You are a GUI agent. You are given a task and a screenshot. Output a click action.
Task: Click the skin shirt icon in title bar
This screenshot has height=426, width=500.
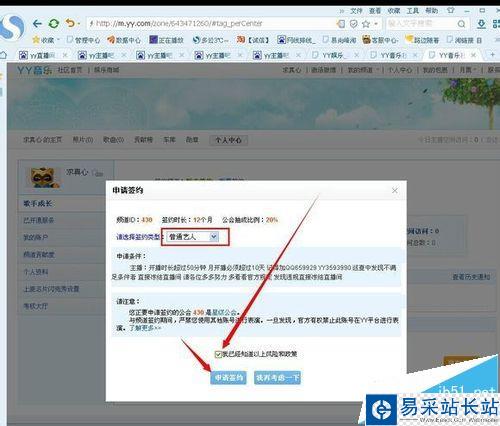(x=451, y=10)
